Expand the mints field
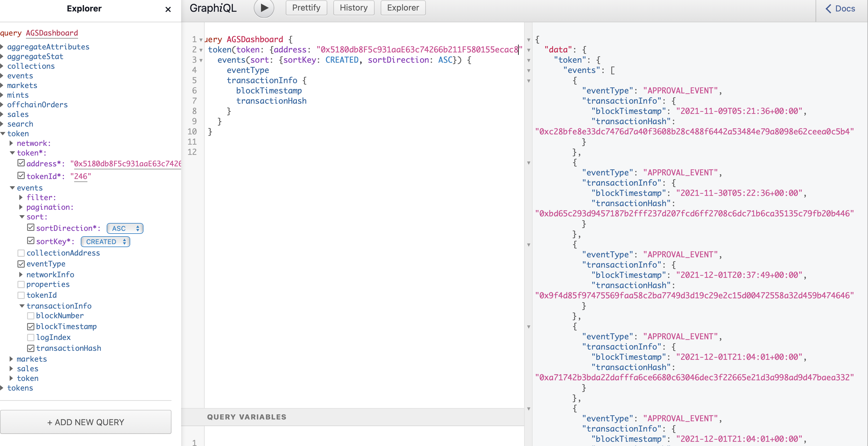This screenshot has height=446, width=868. (2, 95)
